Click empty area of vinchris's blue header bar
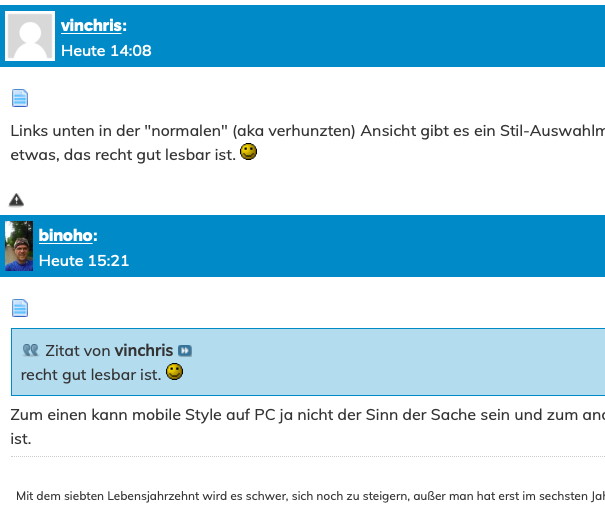This screenshot has width=605, height=517. pos(400,37)
